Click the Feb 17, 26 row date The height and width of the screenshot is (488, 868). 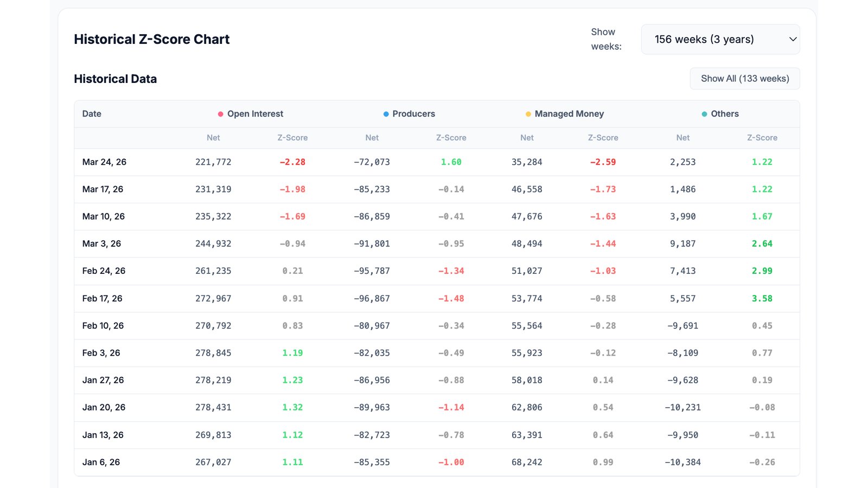coord(102,298)
